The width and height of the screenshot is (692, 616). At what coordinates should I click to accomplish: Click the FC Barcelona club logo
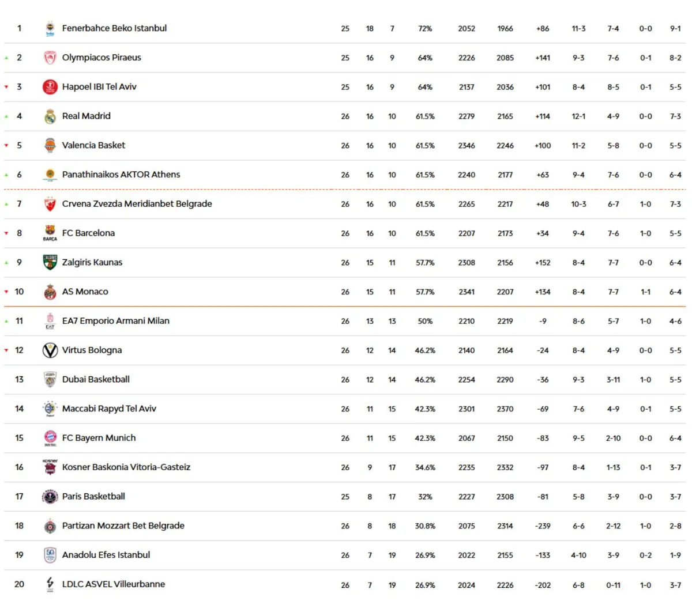[x=50, y=233]
